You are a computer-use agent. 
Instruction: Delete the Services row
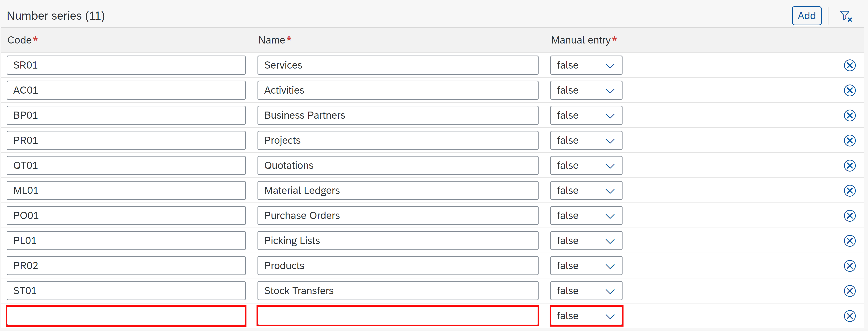[x=850, y=65]
